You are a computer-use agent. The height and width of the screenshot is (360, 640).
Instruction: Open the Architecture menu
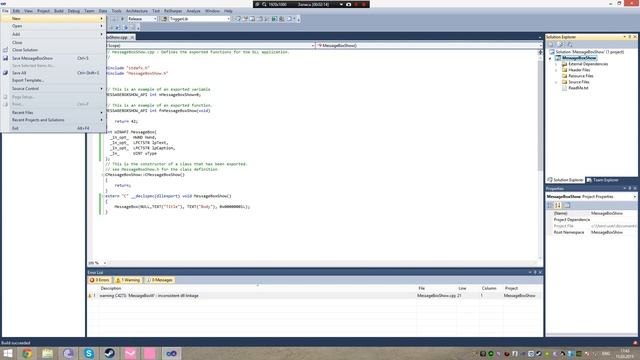tap(137, 11)
